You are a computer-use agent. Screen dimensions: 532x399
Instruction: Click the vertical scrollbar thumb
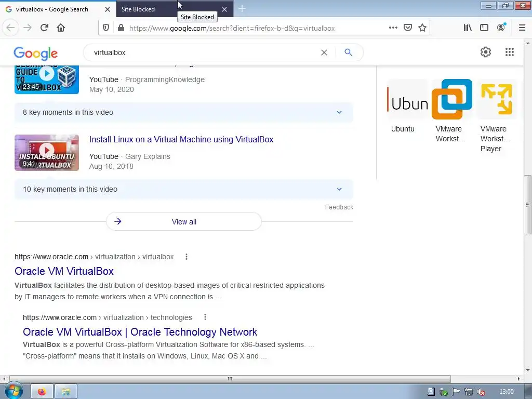coord(527,205)
